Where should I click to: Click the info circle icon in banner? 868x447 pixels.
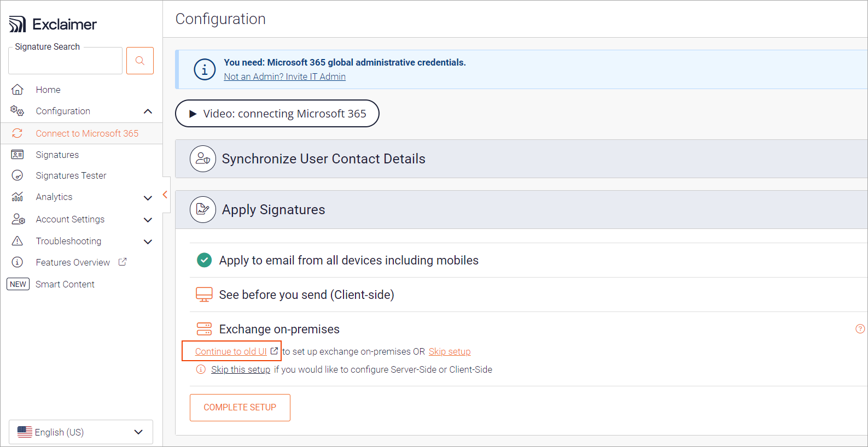click(x=205, y=70)
